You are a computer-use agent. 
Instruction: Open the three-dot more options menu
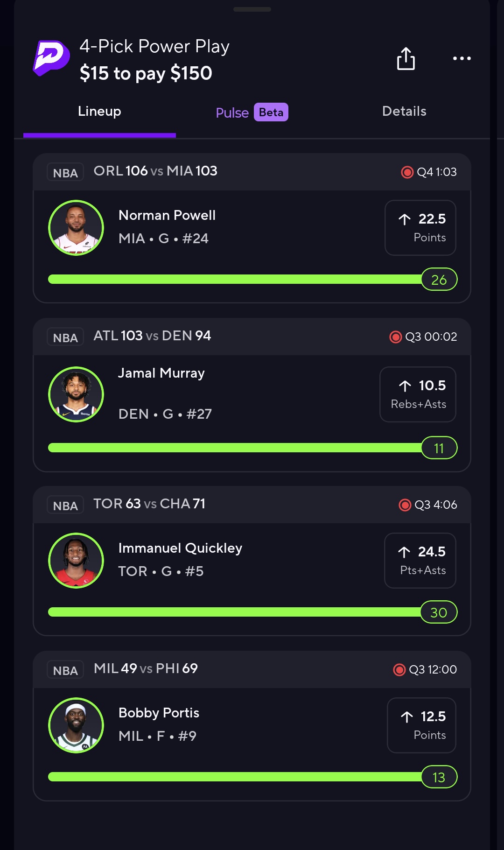462,59
